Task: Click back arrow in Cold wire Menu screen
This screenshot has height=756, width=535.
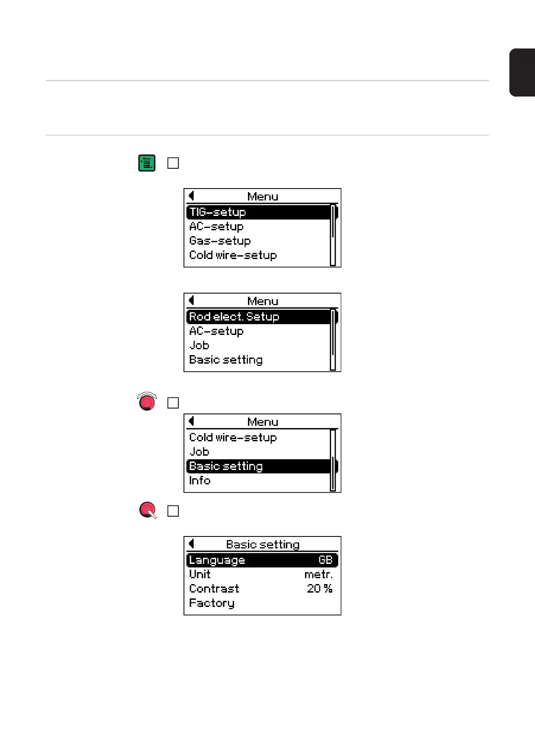Action: pyautogui.click(x=191, y=421)
